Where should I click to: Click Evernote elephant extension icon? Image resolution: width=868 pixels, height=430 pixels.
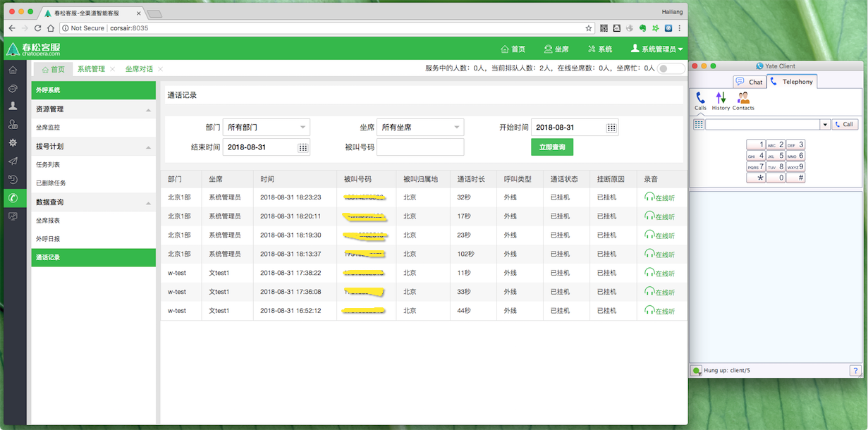(x=642, y=28)
